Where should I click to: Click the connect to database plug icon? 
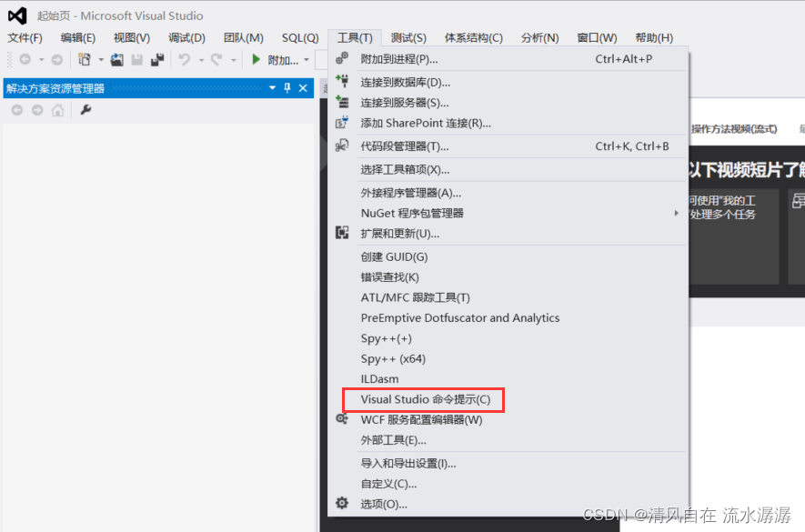coord(342,81)
